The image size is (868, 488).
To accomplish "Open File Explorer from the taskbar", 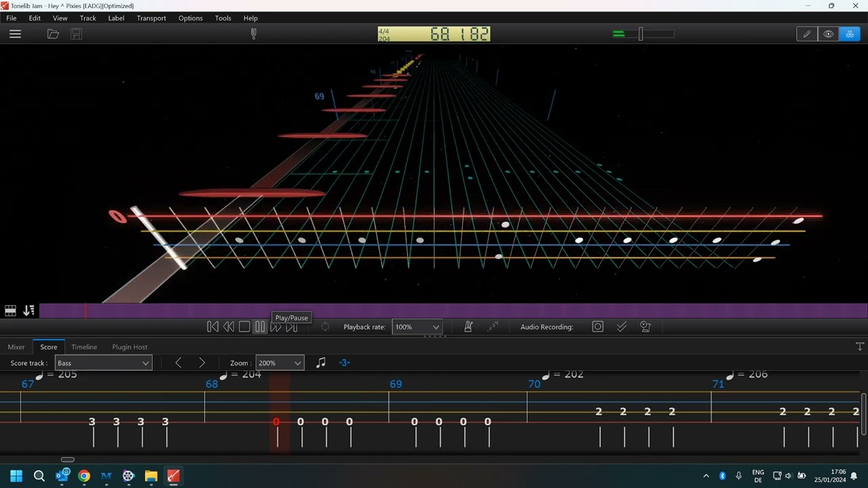I will click(151, 476).
